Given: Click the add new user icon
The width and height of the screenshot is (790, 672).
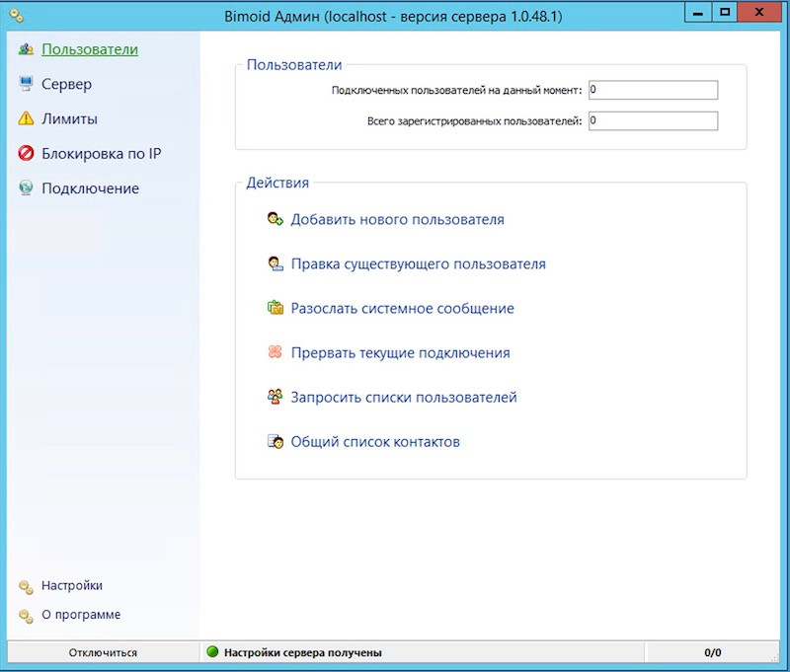Looking at the screenshot, I should tap(276, 220).
